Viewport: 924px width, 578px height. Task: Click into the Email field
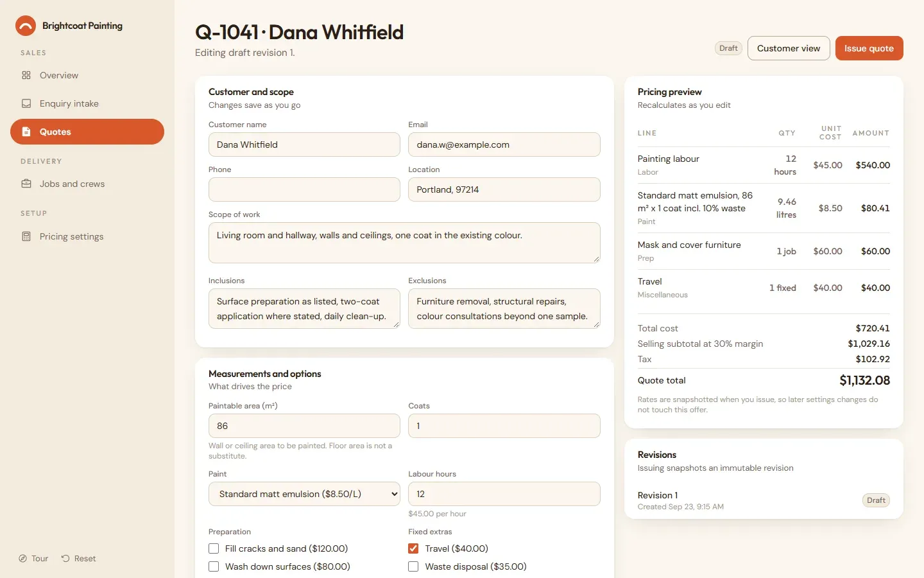pyautogui.click(x=504, y=144)
